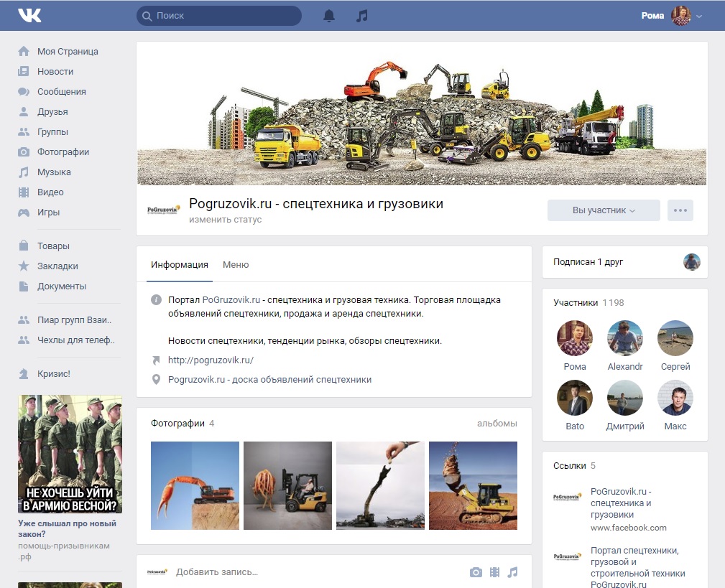The height and width of the screenshot is (588, 725).
Task: Open Закладки in the left menu
Action: (57, 266)
